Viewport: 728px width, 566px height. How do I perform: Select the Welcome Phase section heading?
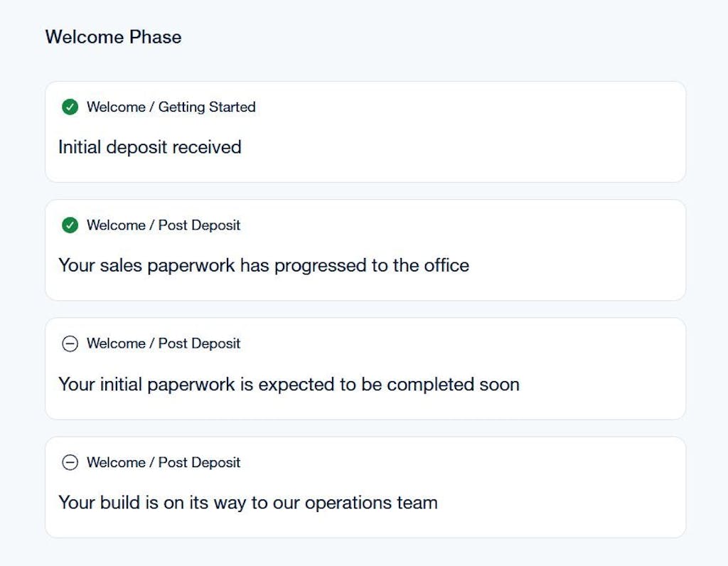click(x=113, y=37)
